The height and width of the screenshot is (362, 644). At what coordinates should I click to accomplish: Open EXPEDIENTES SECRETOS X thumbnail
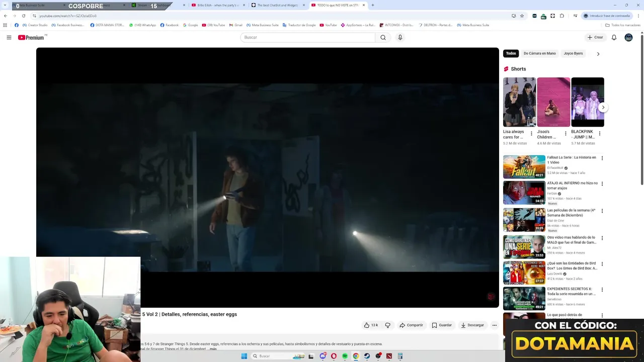click(524, 299)
